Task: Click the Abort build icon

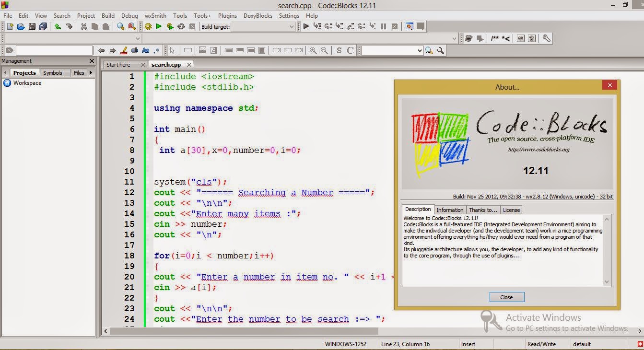Action: coord(192,27)
